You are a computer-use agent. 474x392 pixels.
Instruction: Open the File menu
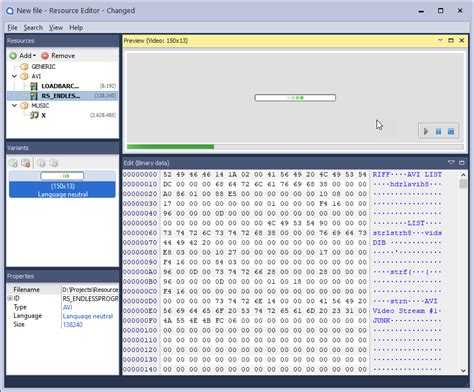pos(12,28)
